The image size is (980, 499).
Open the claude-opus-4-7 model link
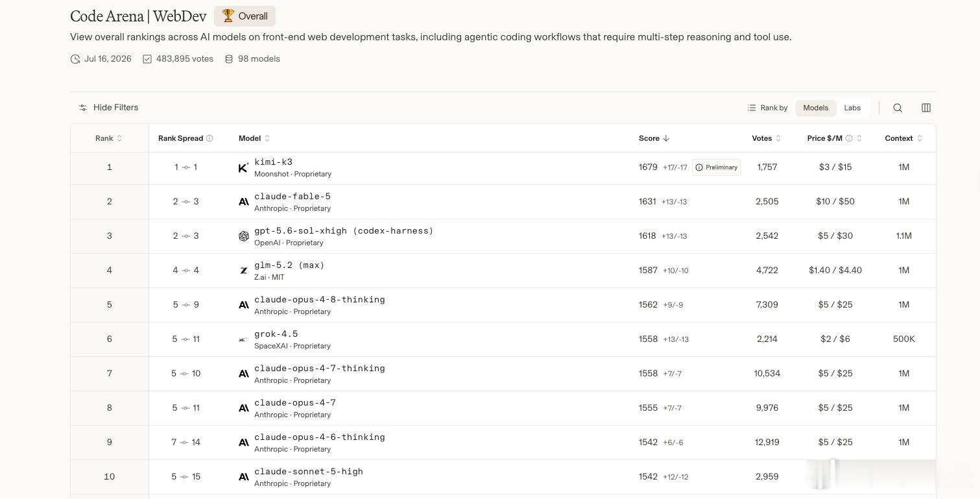pyautogui.click(x=295, y=403)
